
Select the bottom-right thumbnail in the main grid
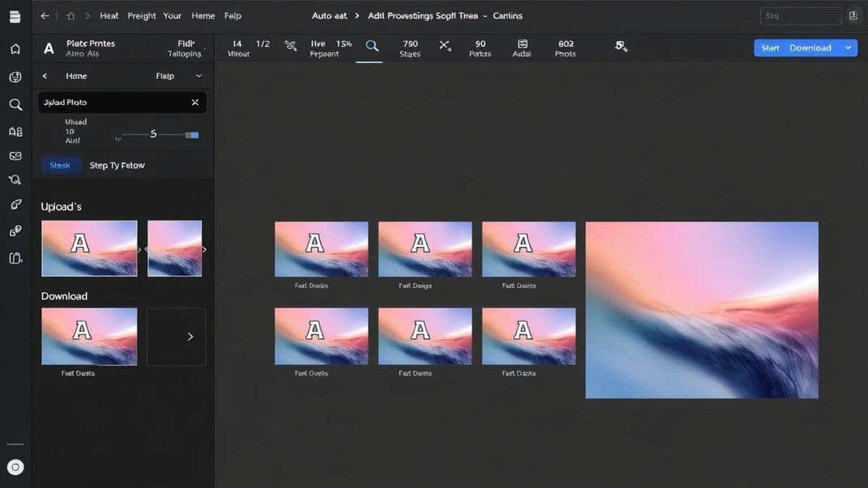(x=529, y=336)
